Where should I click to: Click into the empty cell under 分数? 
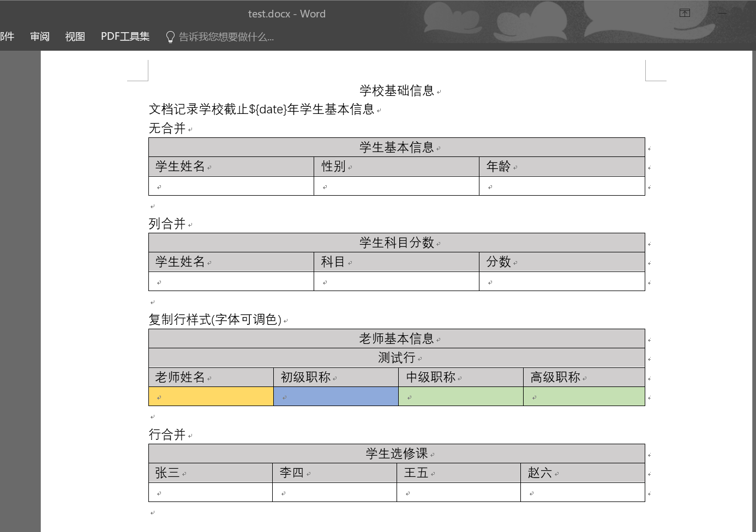pyautogui.click(x=561, y=281)
